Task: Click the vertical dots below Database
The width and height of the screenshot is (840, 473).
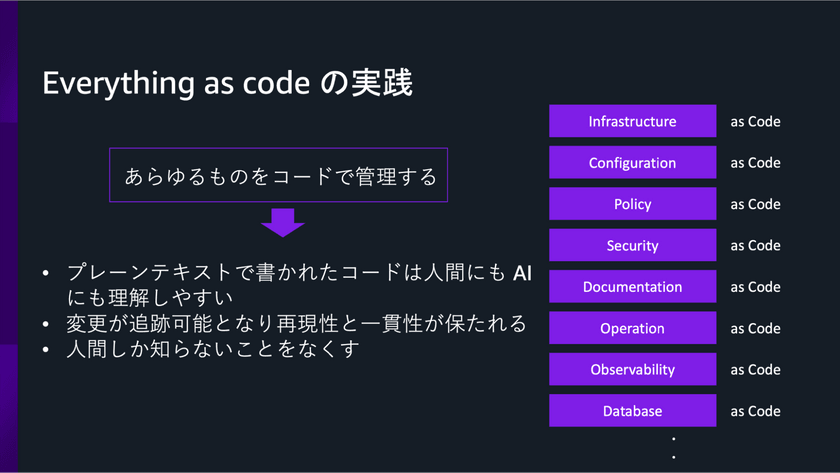Action: [x=674, y=447]
